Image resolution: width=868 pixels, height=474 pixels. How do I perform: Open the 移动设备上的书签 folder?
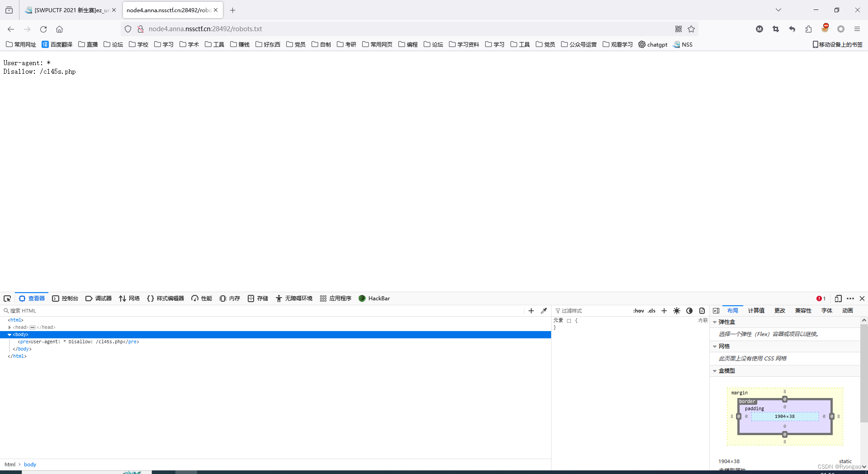point(838,44)
